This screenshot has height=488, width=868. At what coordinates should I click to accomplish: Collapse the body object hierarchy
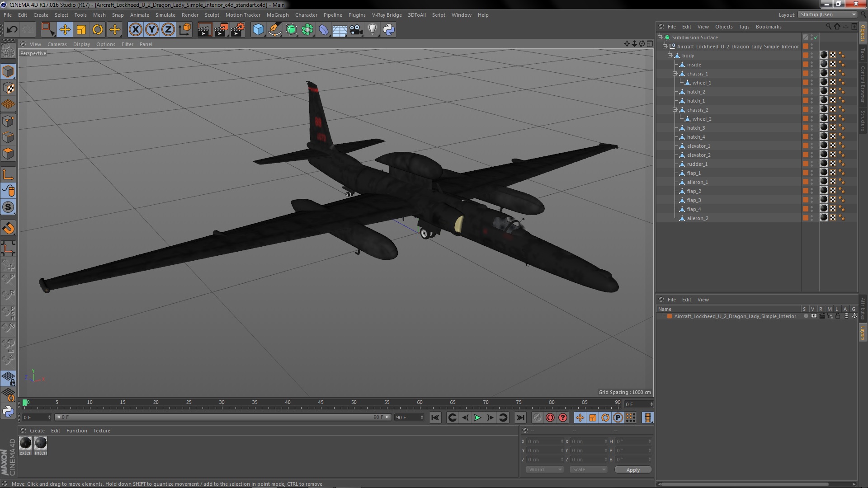[670, 56]
